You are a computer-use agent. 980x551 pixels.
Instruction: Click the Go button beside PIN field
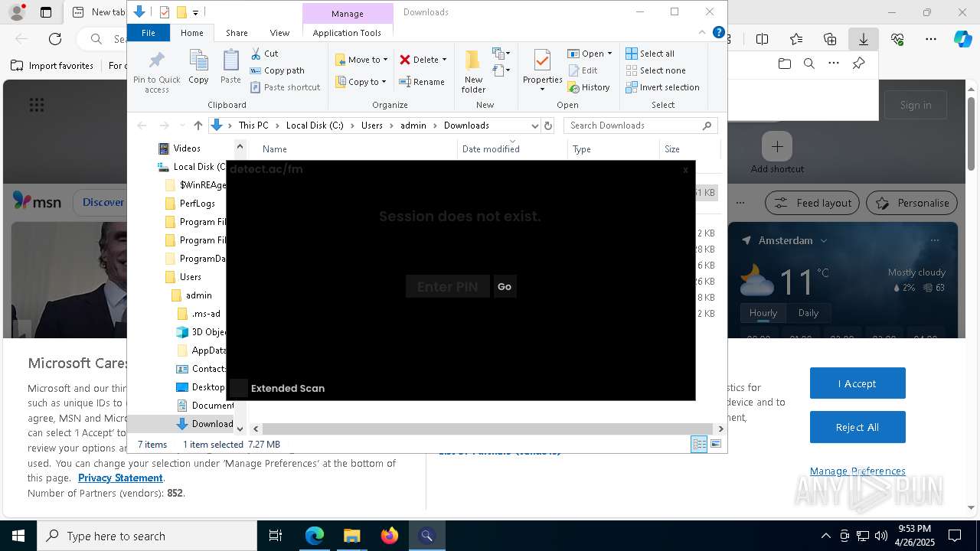point(505,286)
